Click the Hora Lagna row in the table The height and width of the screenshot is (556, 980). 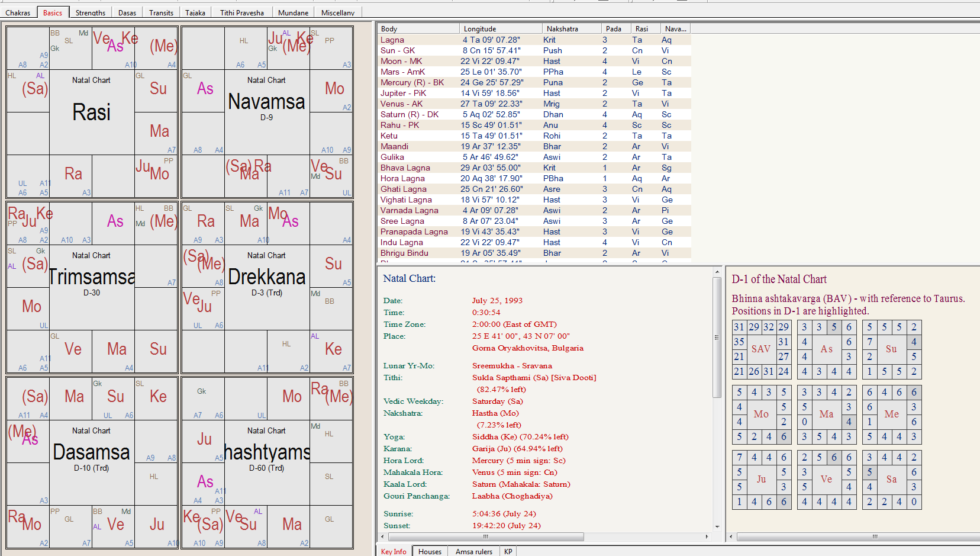[402, 178]
